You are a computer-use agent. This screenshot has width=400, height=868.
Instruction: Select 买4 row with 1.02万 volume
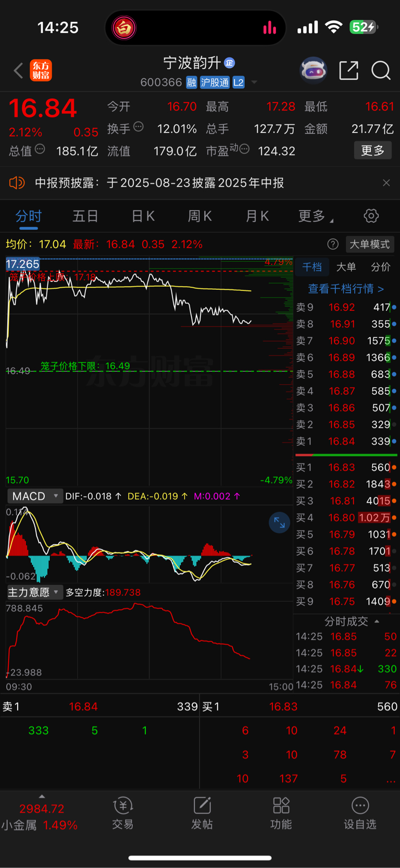[346, 518]
